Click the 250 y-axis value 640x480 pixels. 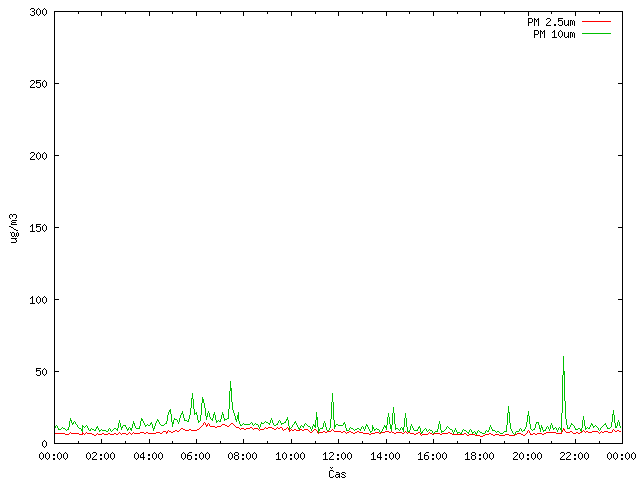pyautogui.click(x=38, y=84)
